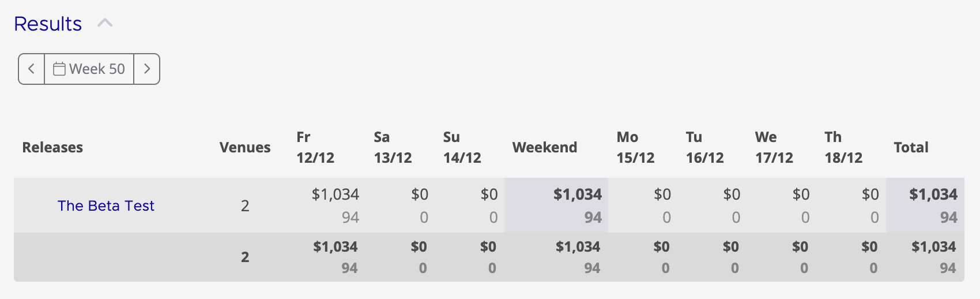Sort by the Venues column header

point(245,147)
